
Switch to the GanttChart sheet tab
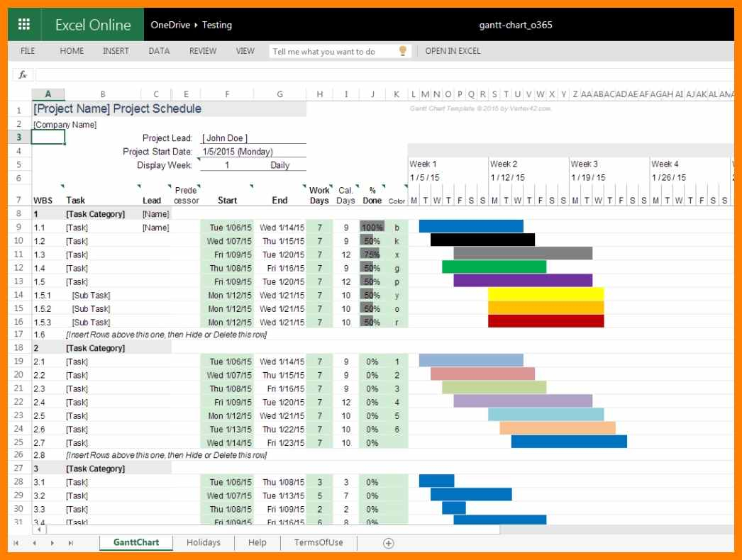click(x=136, y=542)
